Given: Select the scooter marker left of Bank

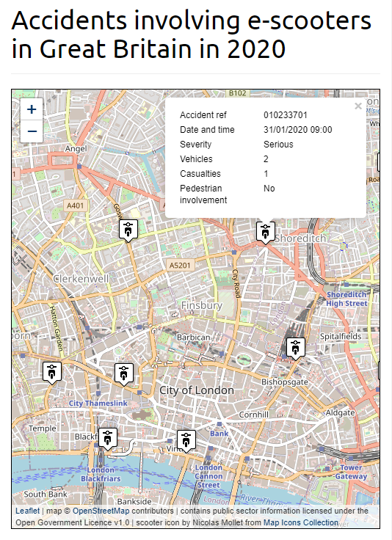Looking at the screenshot, I should pyautogui.click(x=186, y=441).
